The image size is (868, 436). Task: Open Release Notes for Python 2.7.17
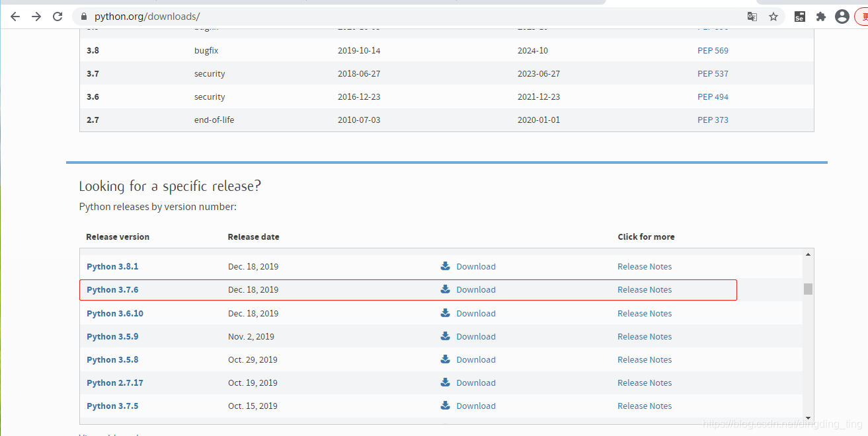[x=645, y=383]
